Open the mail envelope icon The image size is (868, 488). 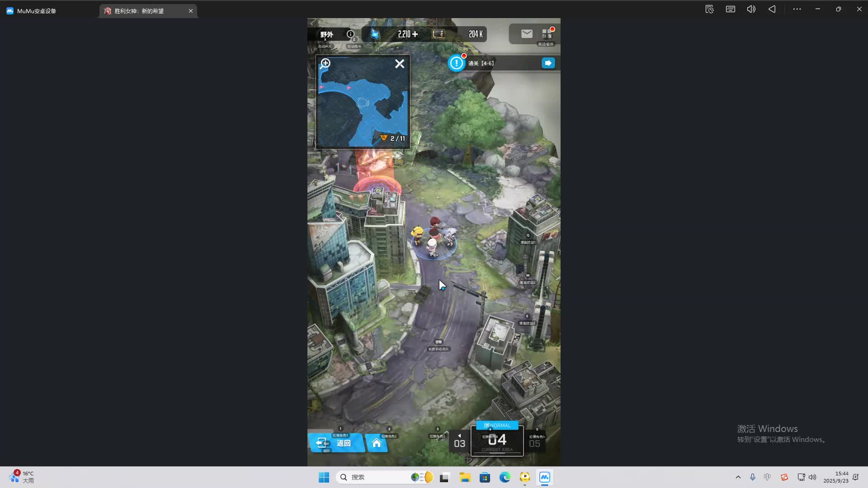[526, 34]
